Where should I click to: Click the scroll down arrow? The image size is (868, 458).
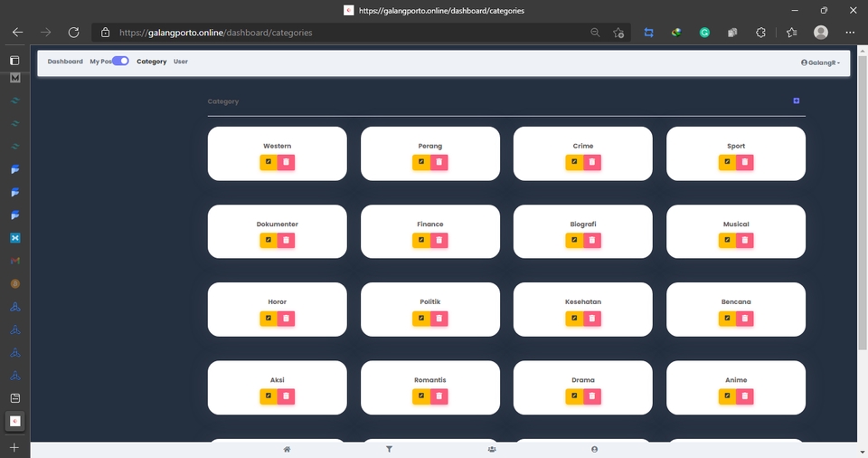(x=863, y=453)
